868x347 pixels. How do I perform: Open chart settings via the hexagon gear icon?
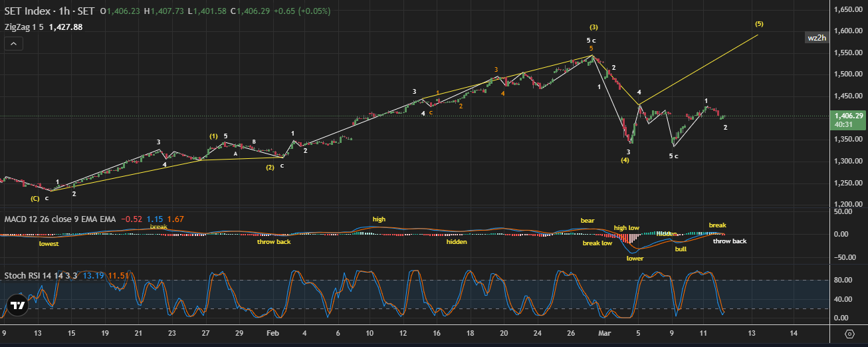tap(849, 333)
